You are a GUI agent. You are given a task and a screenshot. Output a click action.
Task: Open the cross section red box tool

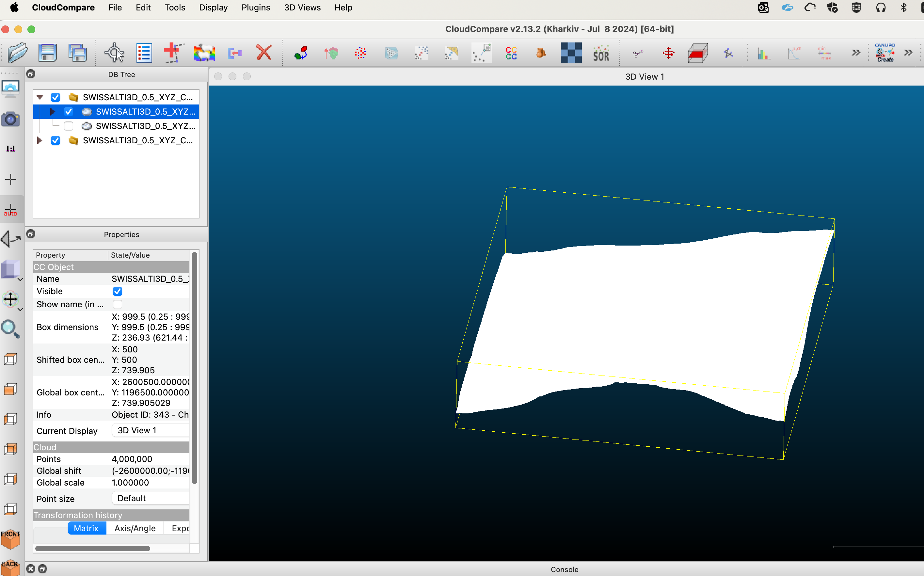point(698,53)
